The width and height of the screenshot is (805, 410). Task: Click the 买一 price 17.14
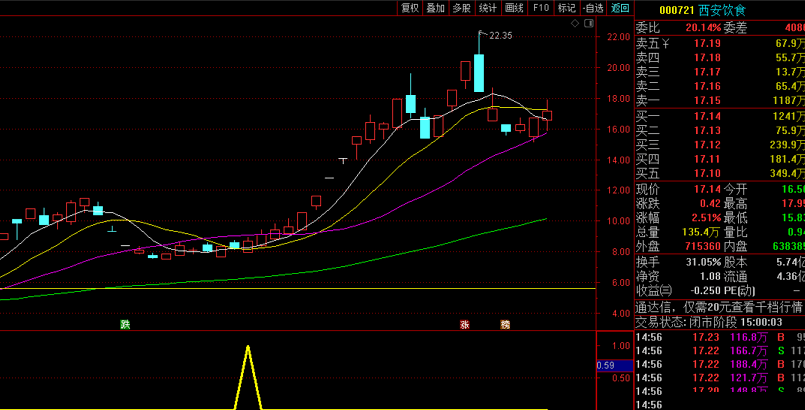tap(707, 116)
